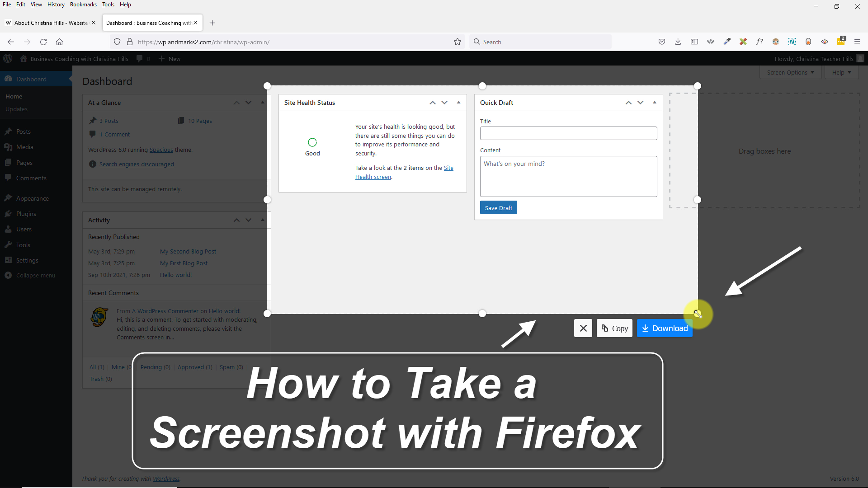Viewport: 868px width, 488px height.
Task: Cancel the screenshot with X button
Action: [583, 328]
